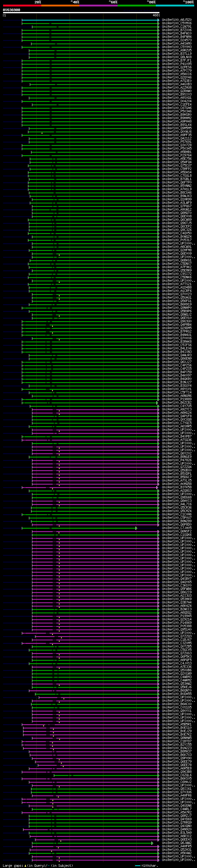
Task: Select the UniRef100_P05388 label
Action: [176, 626]
